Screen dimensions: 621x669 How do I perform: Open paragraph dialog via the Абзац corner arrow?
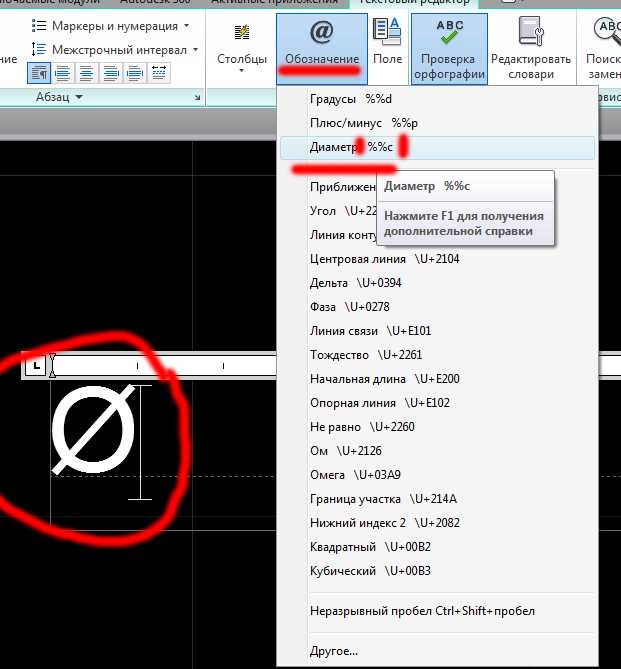[x=197, y=98]
